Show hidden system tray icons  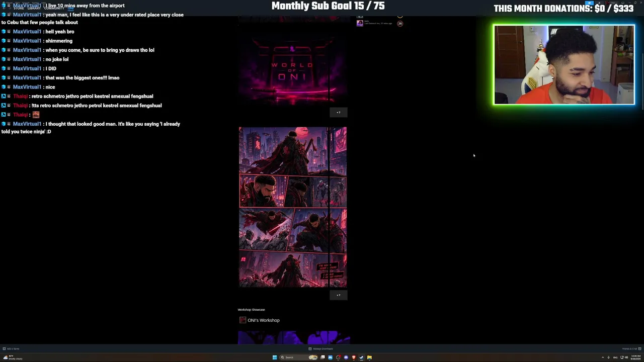(x=603, y=357)
